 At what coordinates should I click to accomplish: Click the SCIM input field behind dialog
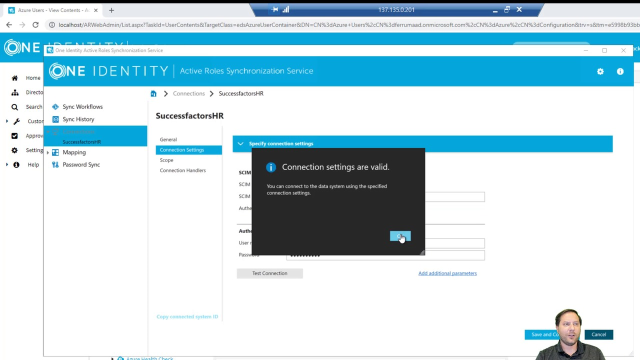tap(455, 197)
